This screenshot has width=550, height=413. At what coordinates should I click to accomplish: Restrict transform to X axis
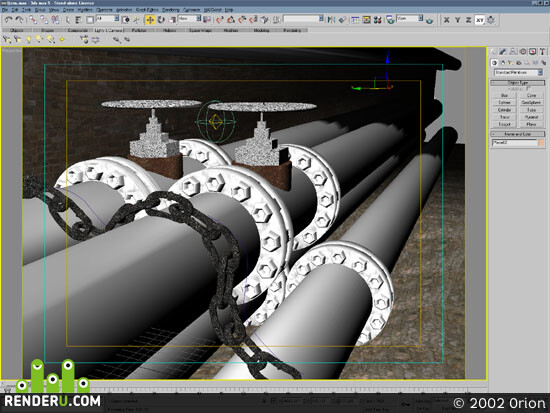point(447,20)
